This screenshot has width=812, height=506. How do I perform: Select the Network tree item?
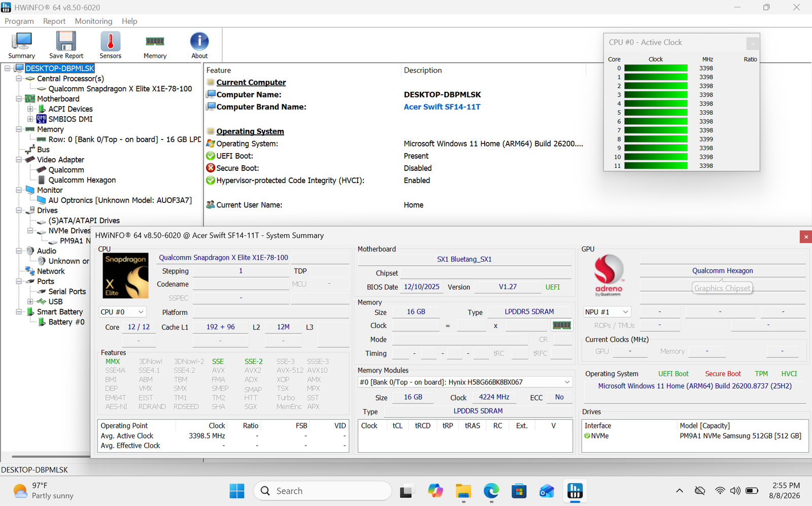click(51, 271)
